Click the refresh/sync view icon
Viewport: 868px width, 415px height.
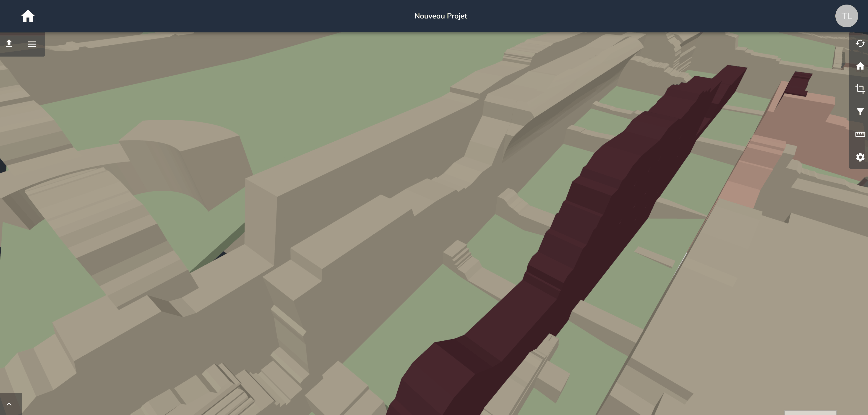(x=860, y=44)
